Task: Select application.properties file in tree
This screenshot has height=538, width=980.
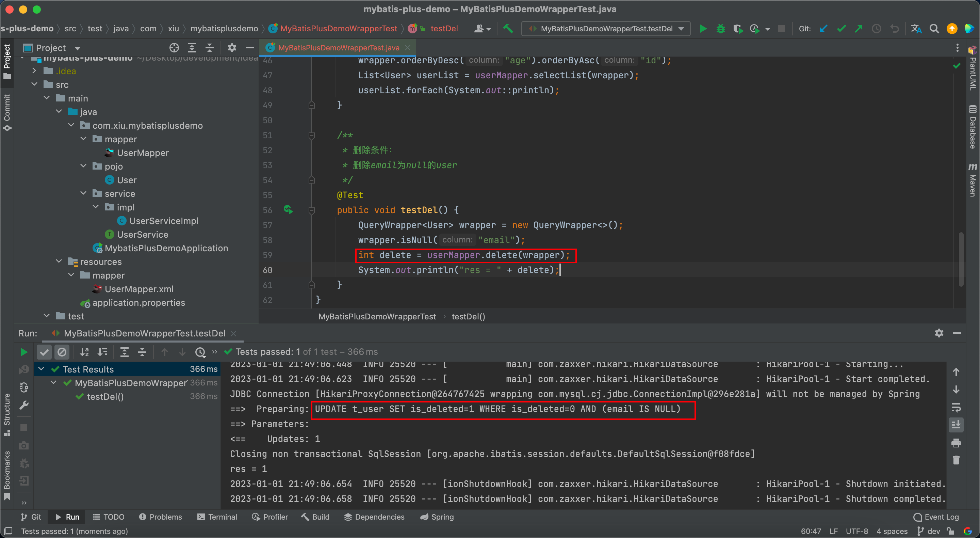Action: (138, 302)
